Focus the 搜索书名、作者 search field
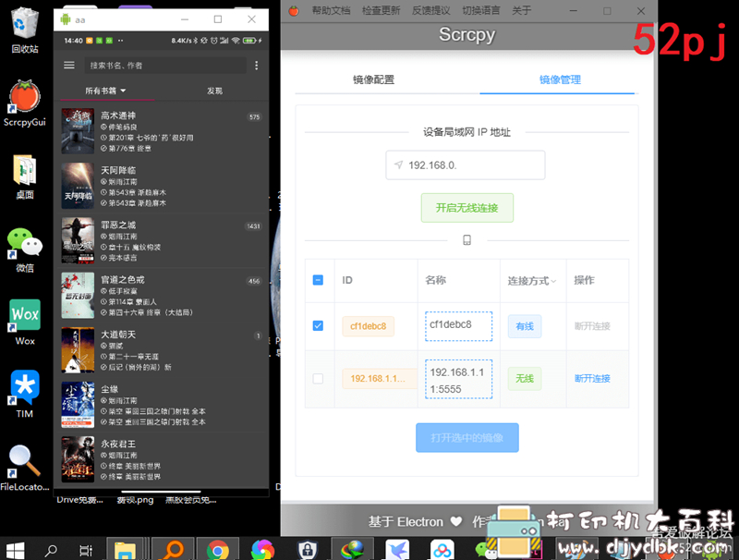The width and height of the screenshot is (739, 560). pyautogui.click(x=165, y=65)
